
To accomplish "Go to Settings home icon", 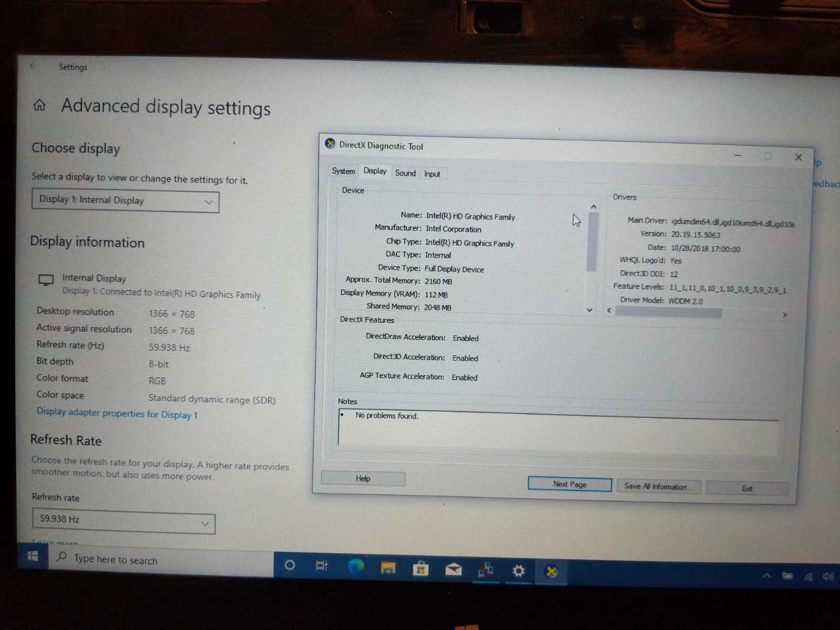I will (x=39, y=105).
